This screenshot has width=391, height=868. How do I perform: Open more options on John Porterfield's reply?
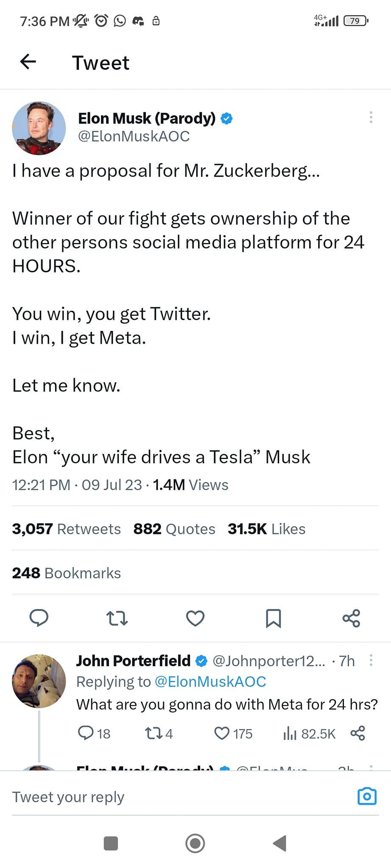pyautogui.click(x=371, y=660)
